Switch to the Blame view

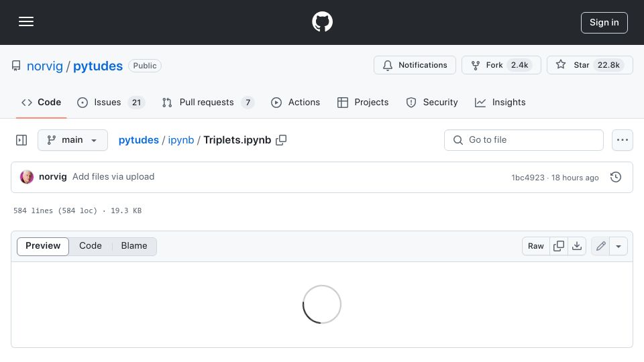coord(134,246)
